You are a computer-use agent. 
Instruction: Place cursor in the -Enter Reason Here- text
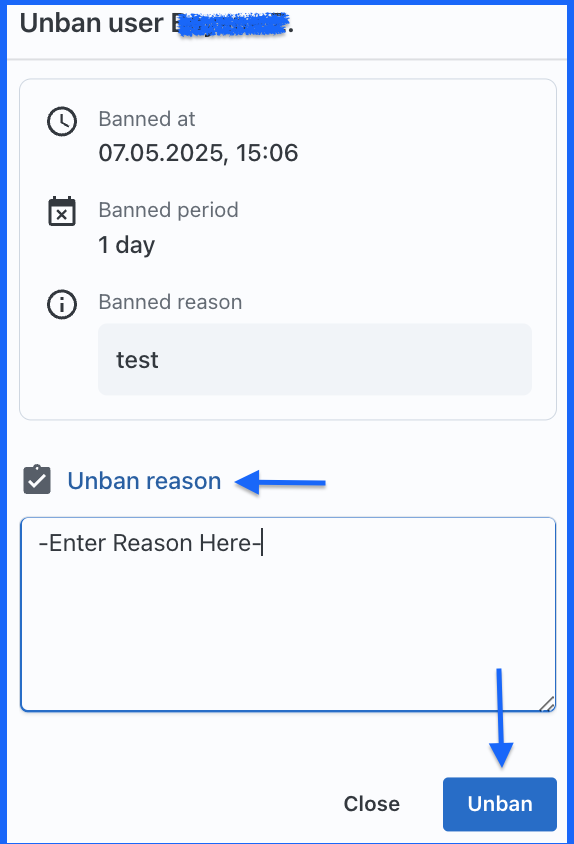[150, 543]
